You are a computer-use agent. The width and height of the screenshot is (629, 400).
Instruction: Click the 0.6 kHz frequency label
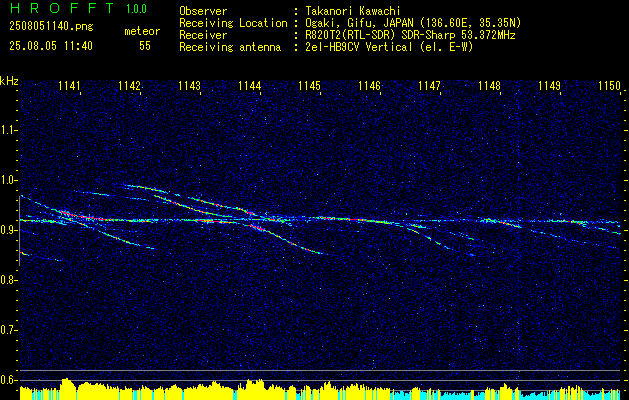(8, 380)
